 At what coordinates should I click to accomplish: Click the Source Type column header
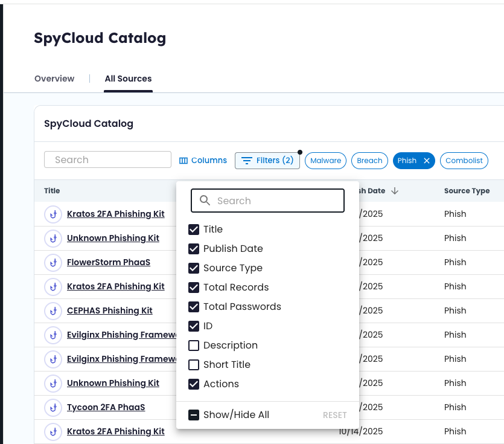coord(467,191)
